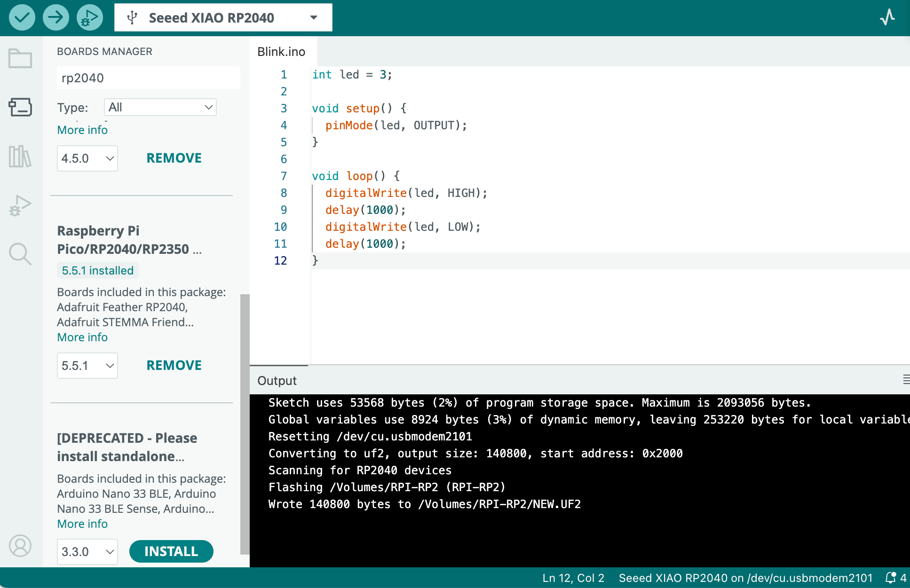This screenshot has width=910, height=588.
Task: Click INSTALL for the deprecated package
Action: [171, 551]
